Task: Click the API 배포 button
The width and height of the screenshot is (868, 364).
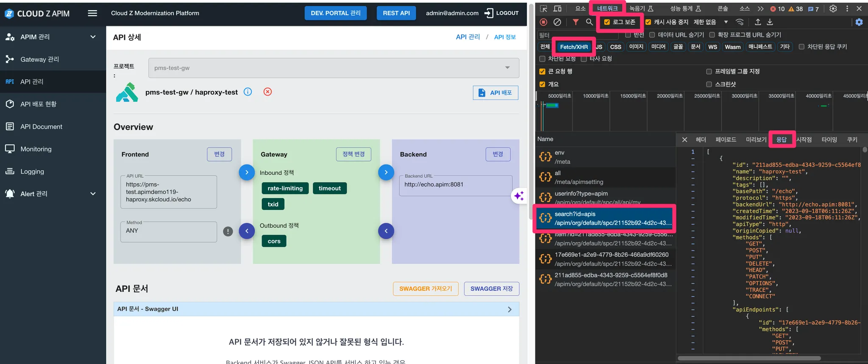Action: coord(495,92)
